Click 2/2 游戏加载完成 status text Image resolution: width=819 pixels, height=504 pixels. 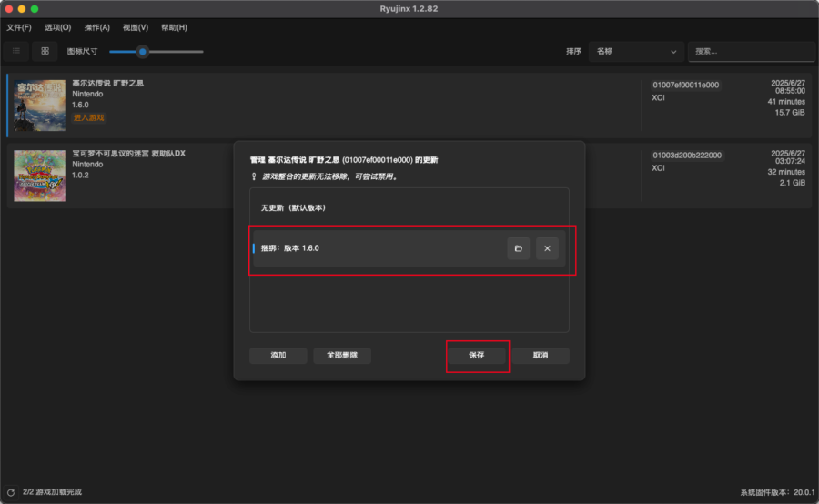(x=52, y=492)
